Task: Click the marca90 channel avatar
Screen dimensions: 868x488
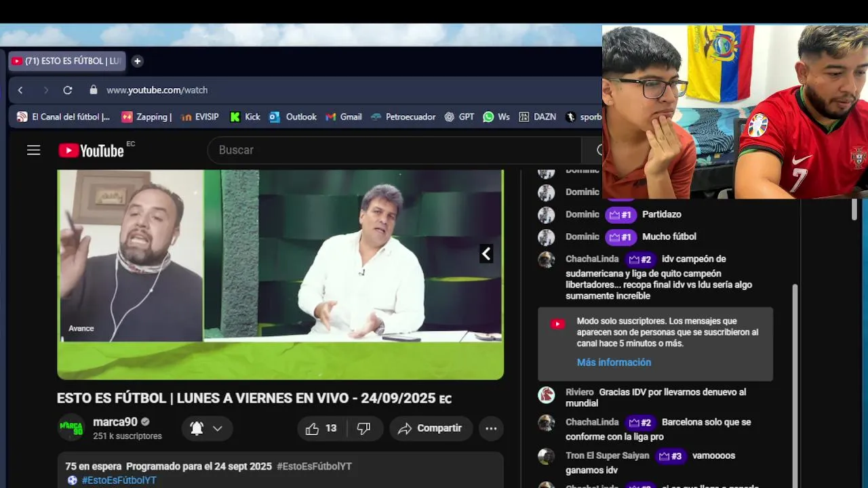Action: tap(71, 428)
